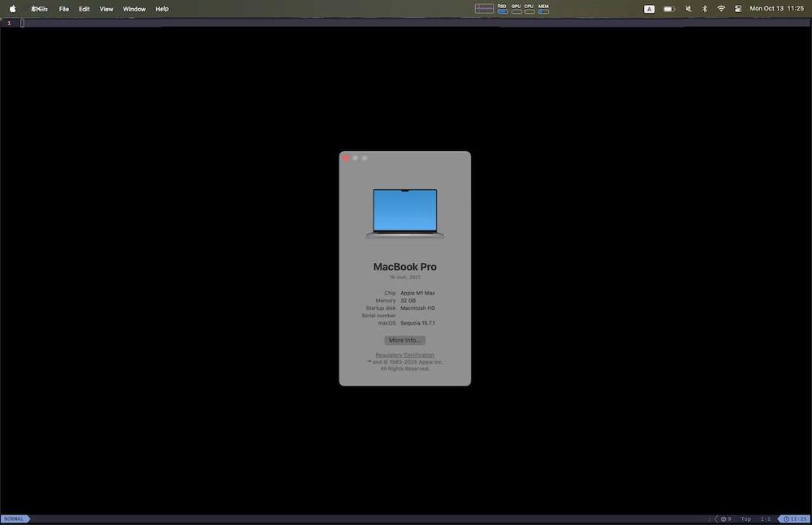Click the clock 11:25 segment in status line
The width and height of the screenshot is (812, 525).
pos(794,519)
